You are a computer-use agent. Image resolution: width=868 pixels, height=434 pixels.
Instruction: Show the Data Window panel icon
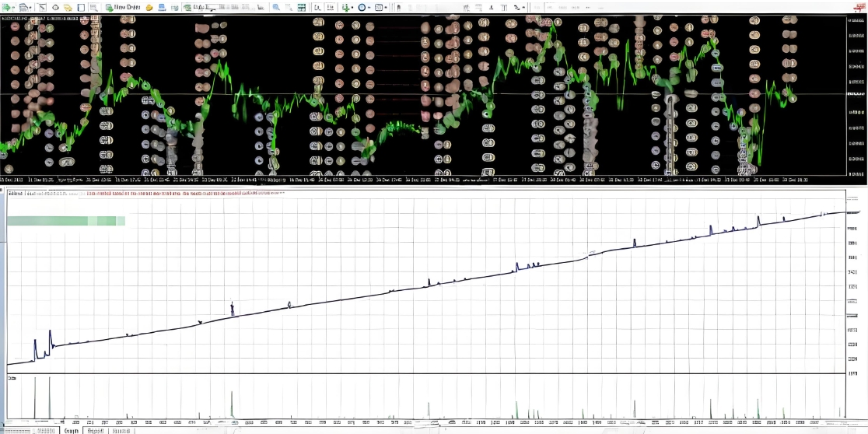coord(55,7)
